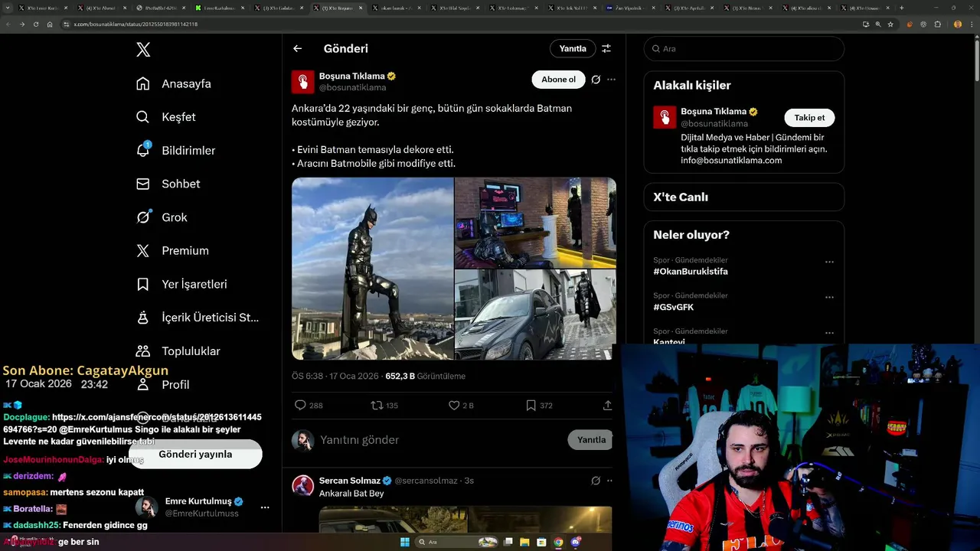Open Premium in the sidebar
Image resolution: width=980 pixels, height=551 pixels.
pos(172,250)
